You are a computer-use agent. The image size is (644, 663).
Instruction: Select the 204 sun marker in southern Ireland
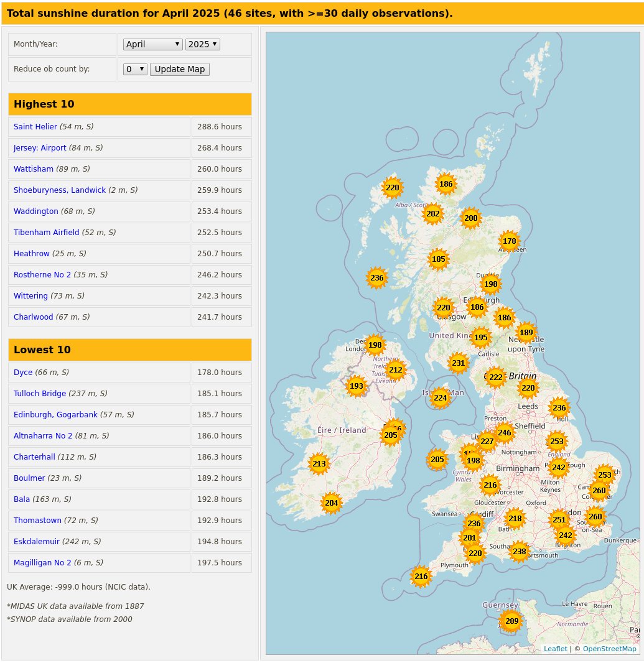[330, 503]
